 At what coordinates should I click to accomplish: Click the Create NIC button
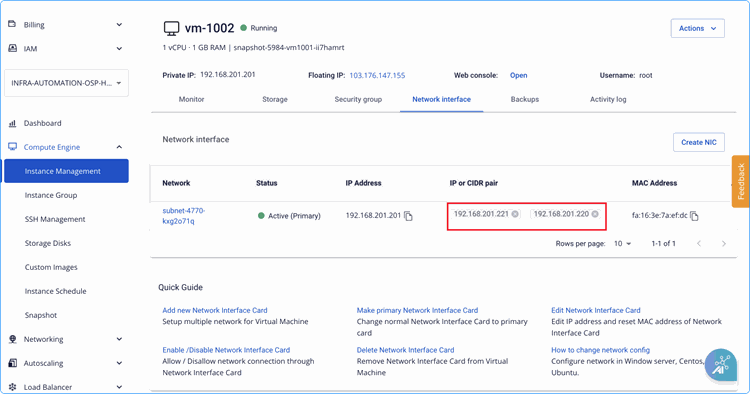coord(699,142)
